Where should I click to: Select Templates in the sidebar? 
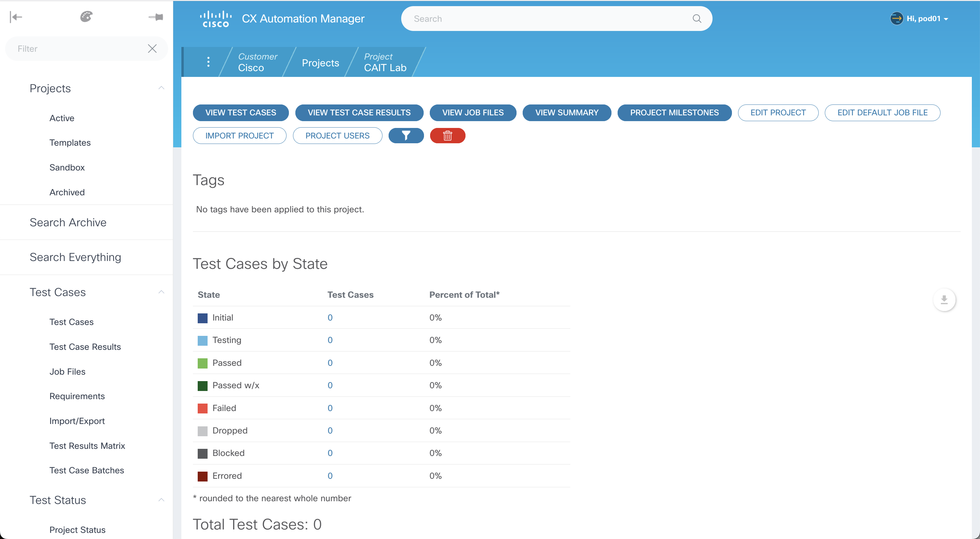(70, 143)
